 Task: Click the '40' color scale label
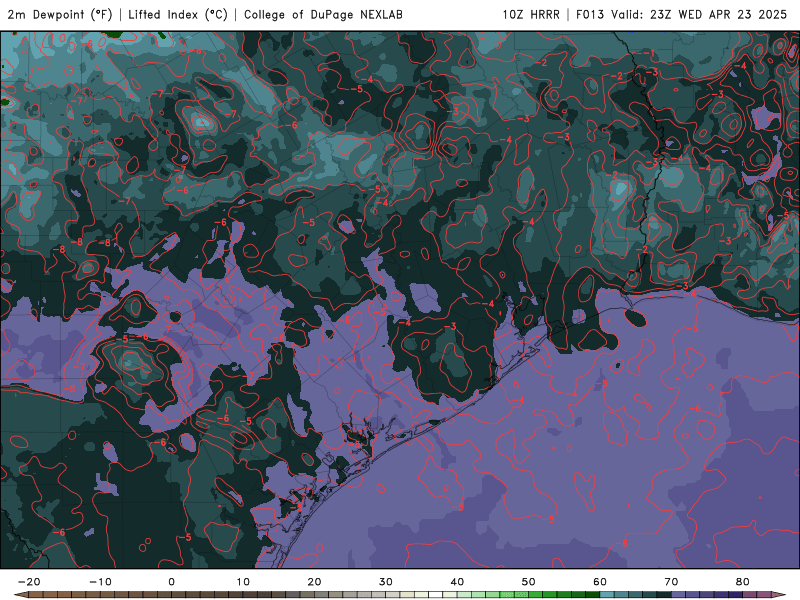pyautogui.click(x=457, y=582)
